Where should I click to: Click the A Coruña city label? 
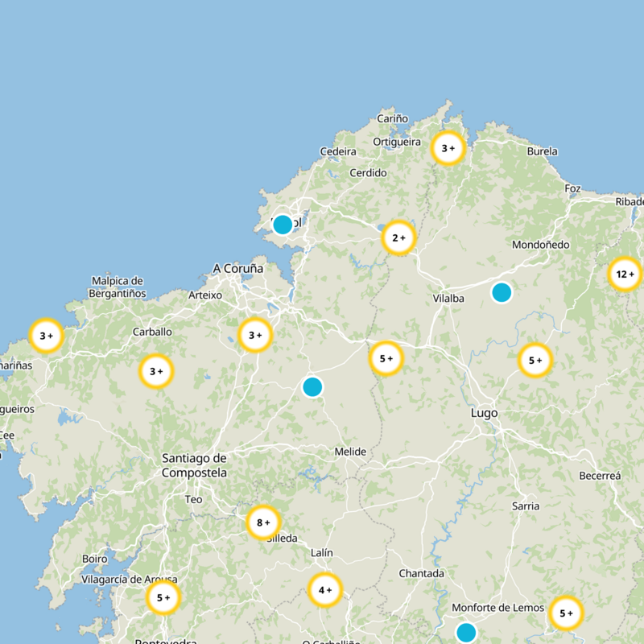click(237, 269)
